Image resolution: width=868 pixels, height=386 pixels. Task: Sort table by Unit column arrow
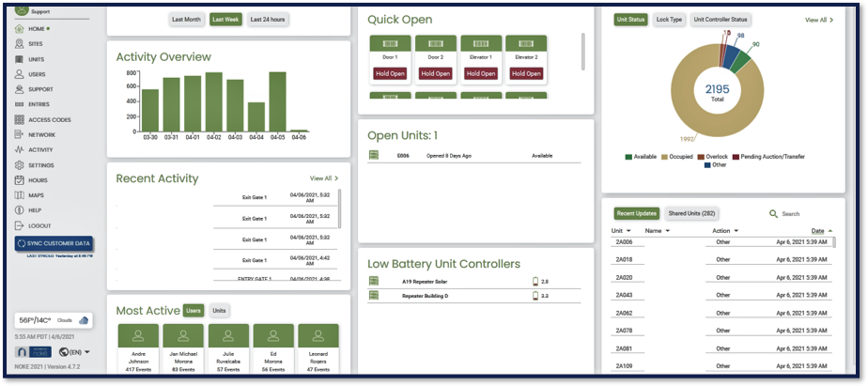click(x=628, y=231)
